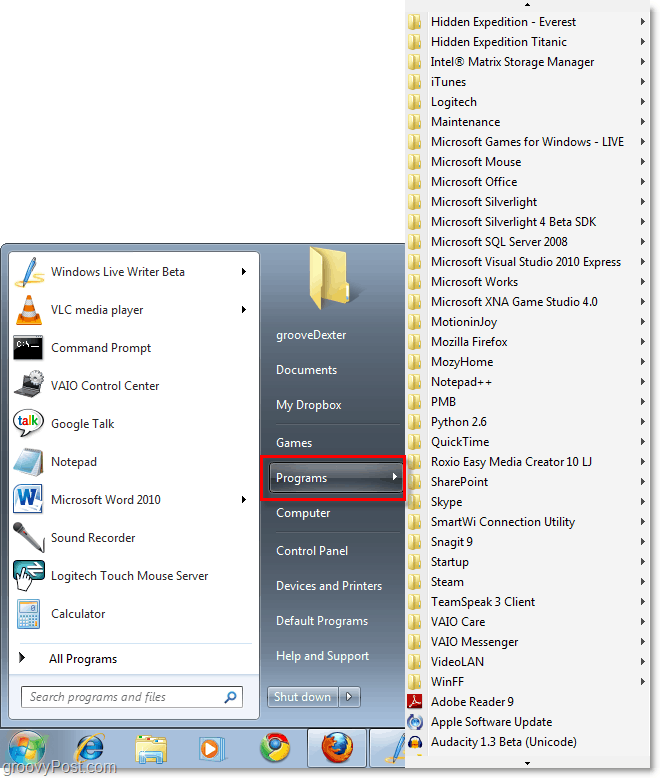Expand Microsoft Word 2010 jump list arrow
The height and width of the screenshot is (778, 660).
click(244, 500)
